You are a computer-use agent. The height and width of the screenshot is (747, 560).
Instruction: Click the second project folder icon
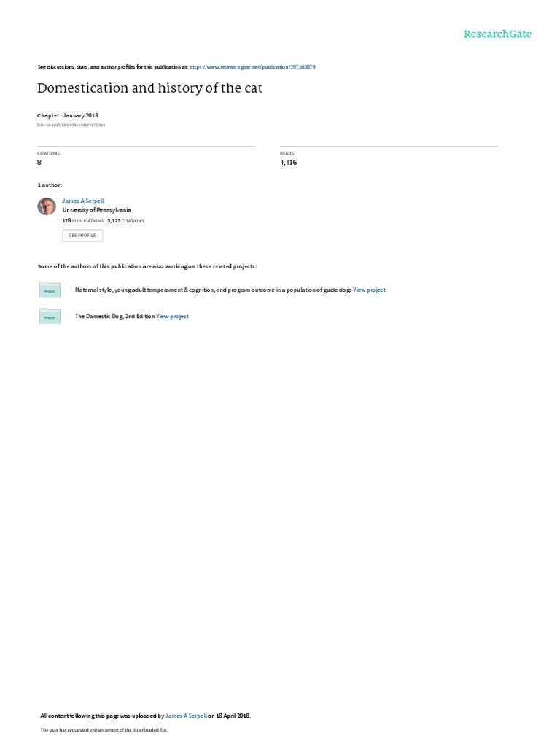(50, 316)
